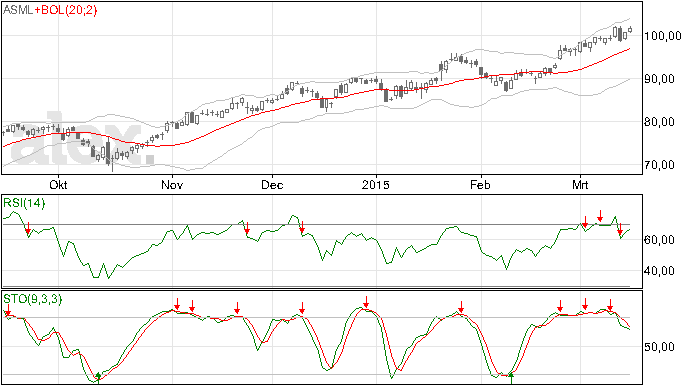690x387 pixels.
Task: Click the 40,00 RSI axis value
Action: coord(659,271)
